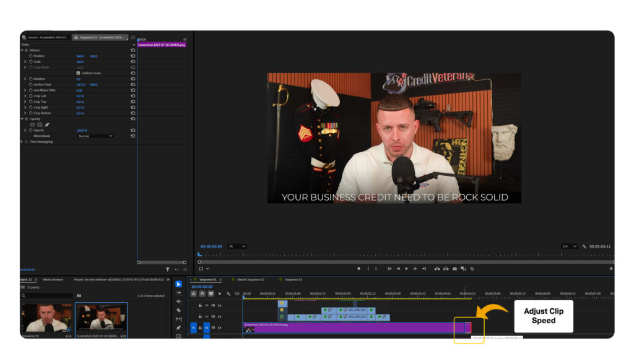Open zoom level Fit dropdown

click(237, 246)
